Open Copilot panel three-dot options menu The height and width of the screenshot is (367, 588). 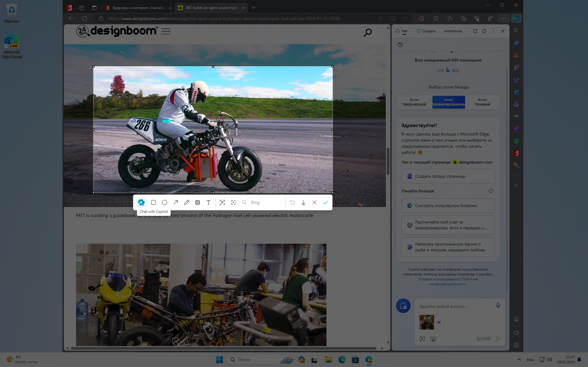pos(494,31)
